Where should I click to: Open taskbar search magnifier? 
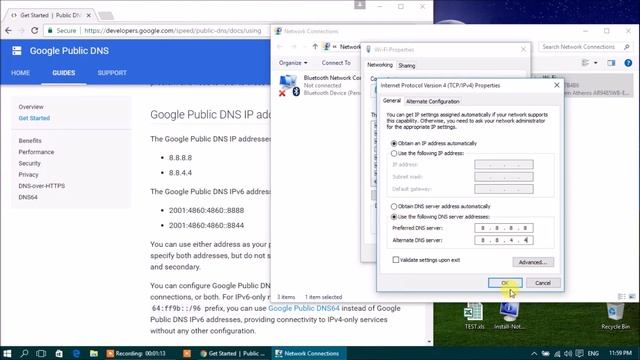tap(24, 353)
